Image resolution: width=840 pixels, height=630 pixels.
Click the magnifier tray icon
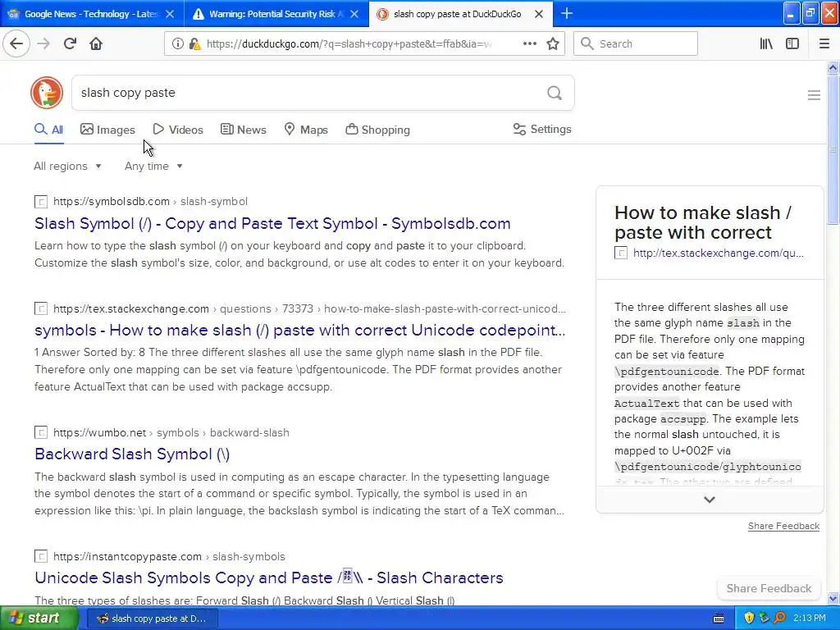pyautogui.click(x=779, y=618)
